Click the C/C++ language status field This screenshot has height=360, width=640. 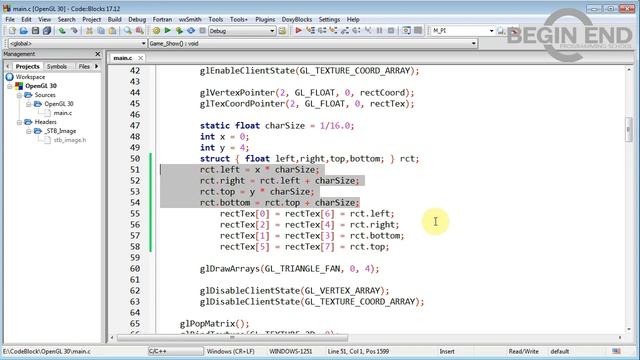[x=176, y=351]
